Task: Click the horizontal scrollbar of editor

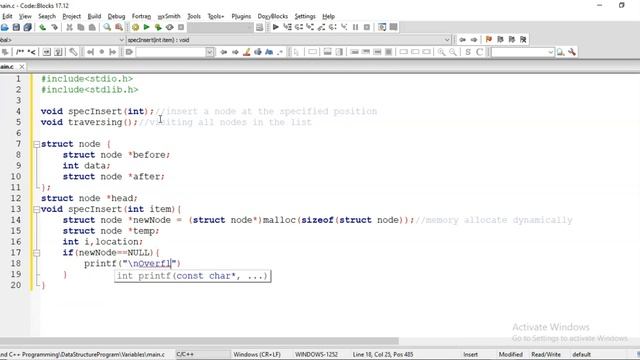Action: click(x=199, y=341)
